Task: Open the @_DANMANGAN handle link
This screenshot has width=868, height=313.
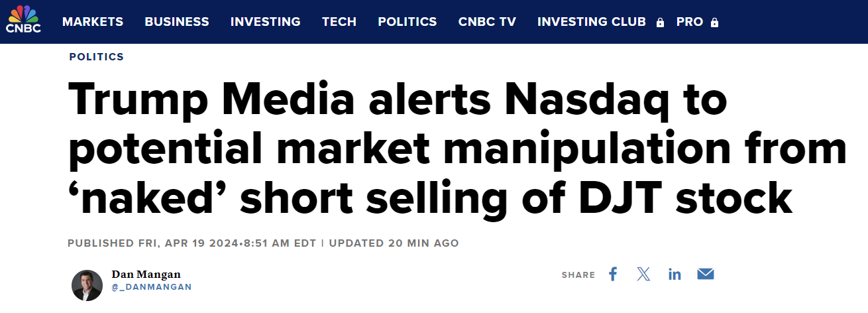Action: point(151,286)
